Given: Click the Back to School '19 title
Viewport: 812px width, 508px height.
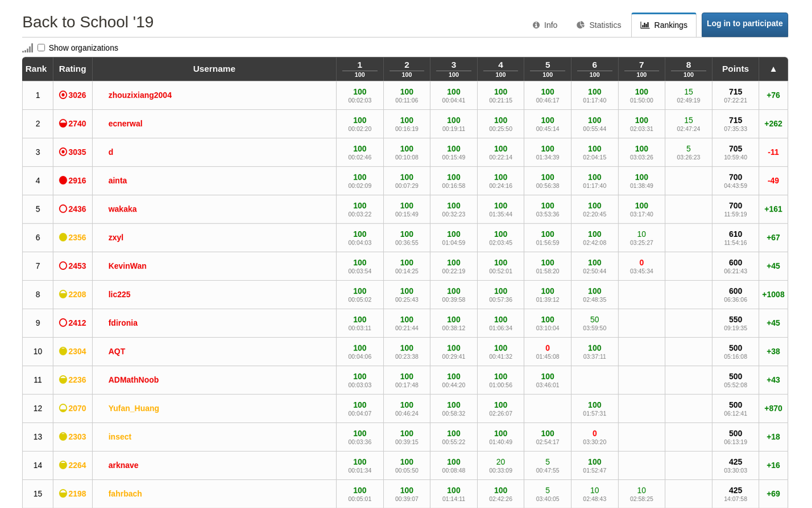Looking at the screenshot, I should [x=88, y=22].
